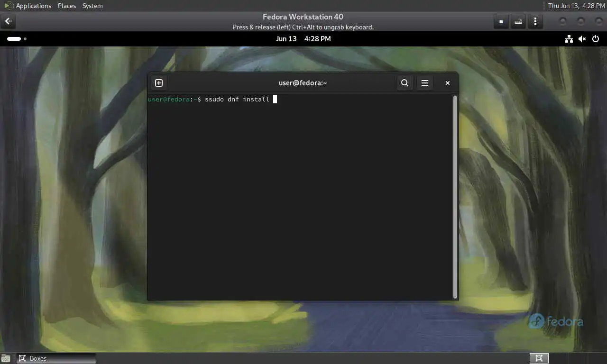Open the Boxes keyboard shortcuts button

click(518, 21)
